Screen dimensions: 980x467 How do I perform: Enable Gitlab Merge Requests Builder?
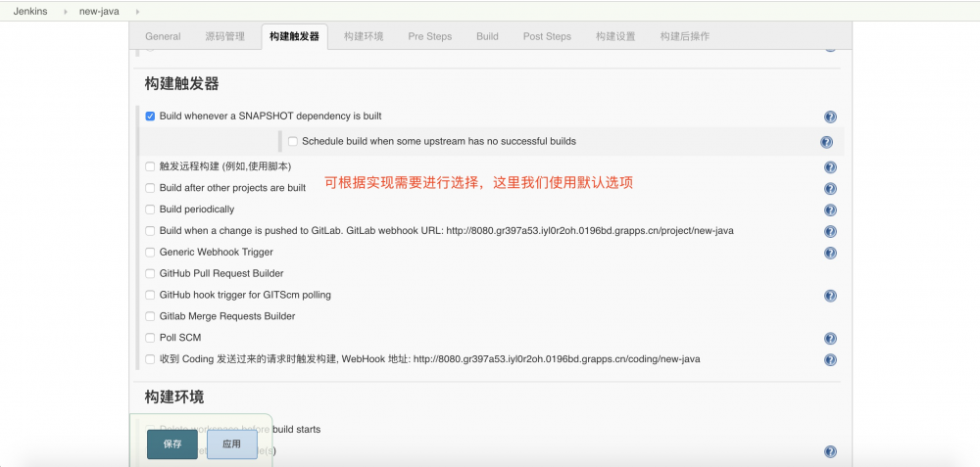coord(150,316)
